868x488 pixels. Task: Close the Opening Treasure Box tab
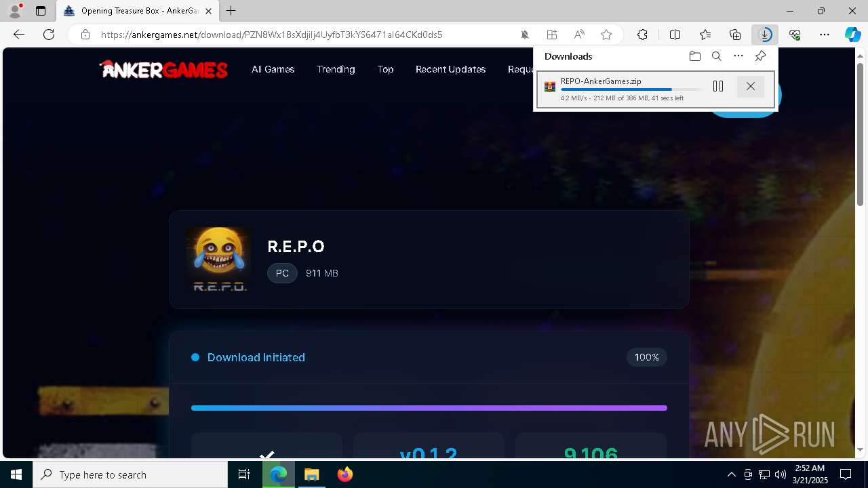208,11
